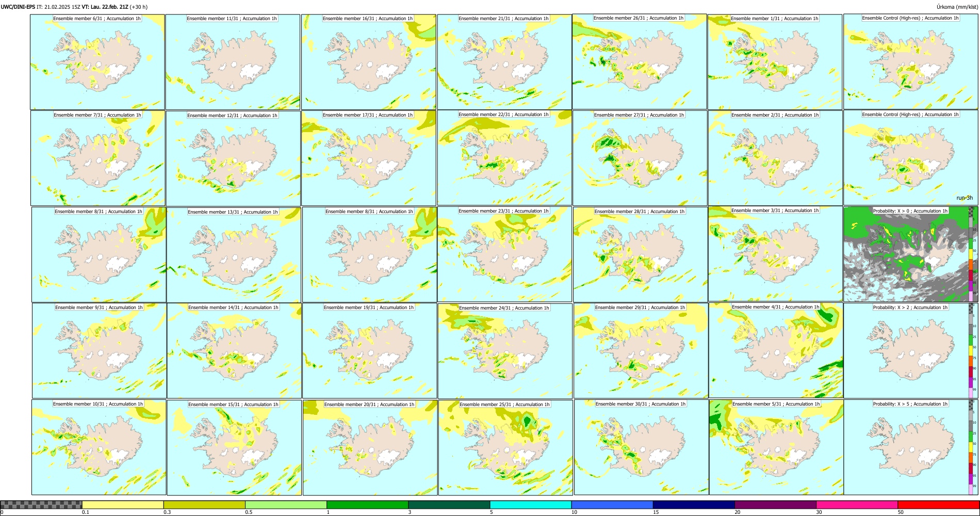Viewport: 980px width, 516px height.
Task: Open the Probability X > 0 map
Action: [x=911, y=254]
